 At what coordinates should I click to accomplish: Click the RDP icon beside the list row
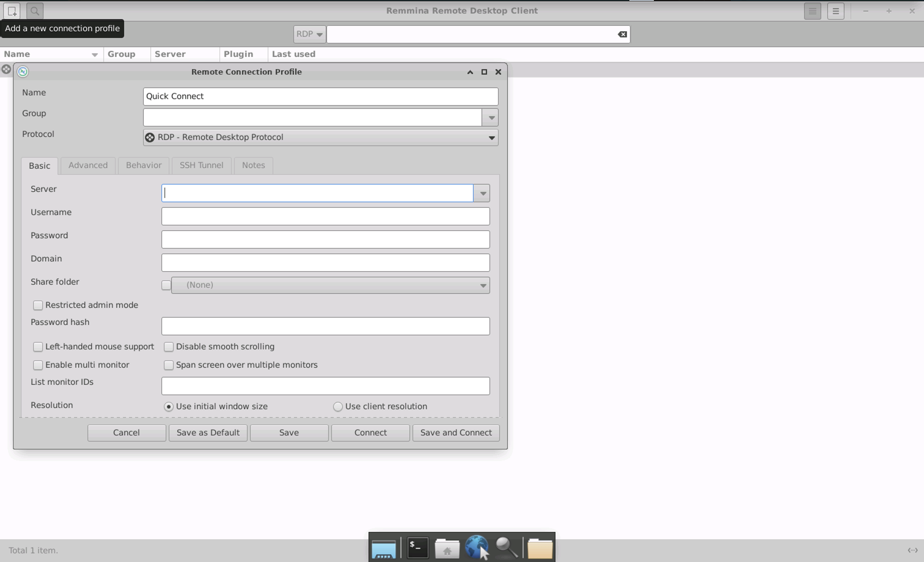(x=6, y=69)
